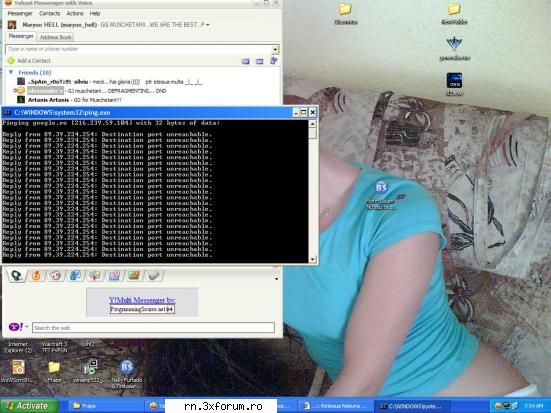The image size is (551, 413).
Task: Switch to the Address Book tab
Action: pos(55,37)
